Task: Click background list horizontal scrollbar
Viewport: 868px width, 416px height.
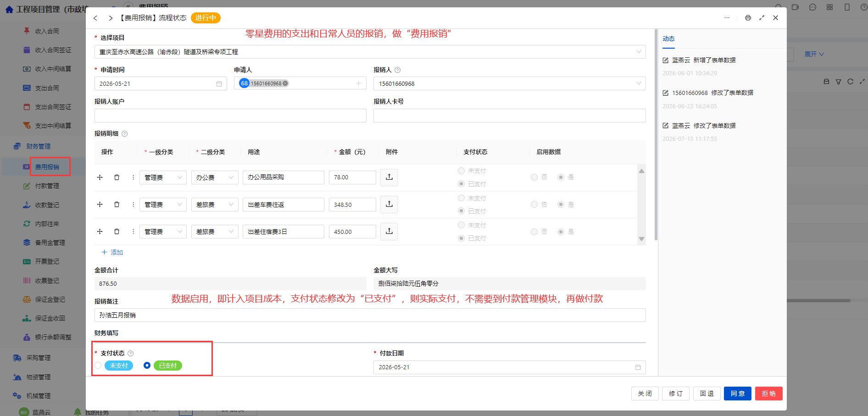Action: click(819, 301)
